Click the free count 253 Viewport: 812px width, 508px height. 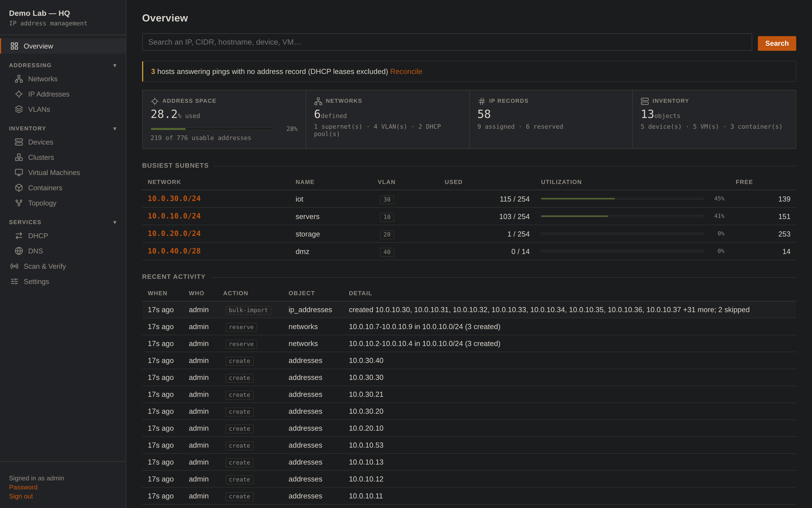[784, 234]
